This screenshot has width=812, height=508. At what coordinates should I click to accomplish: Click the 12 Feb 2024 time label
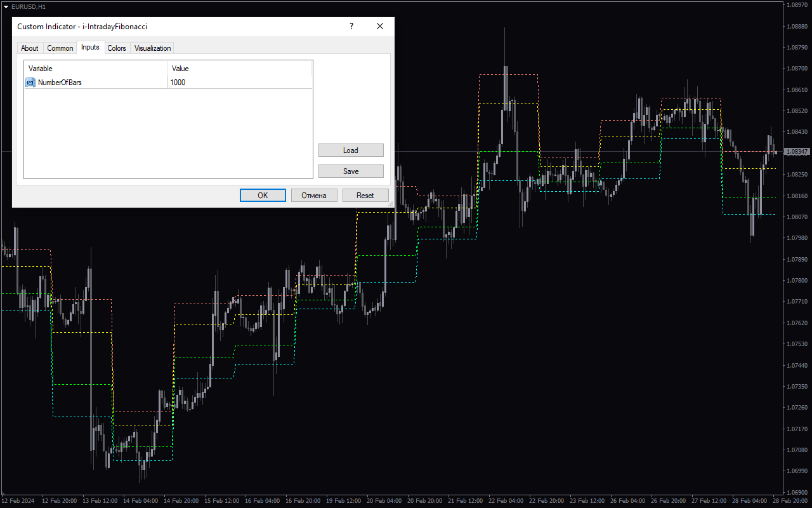(x=19, y=501)
